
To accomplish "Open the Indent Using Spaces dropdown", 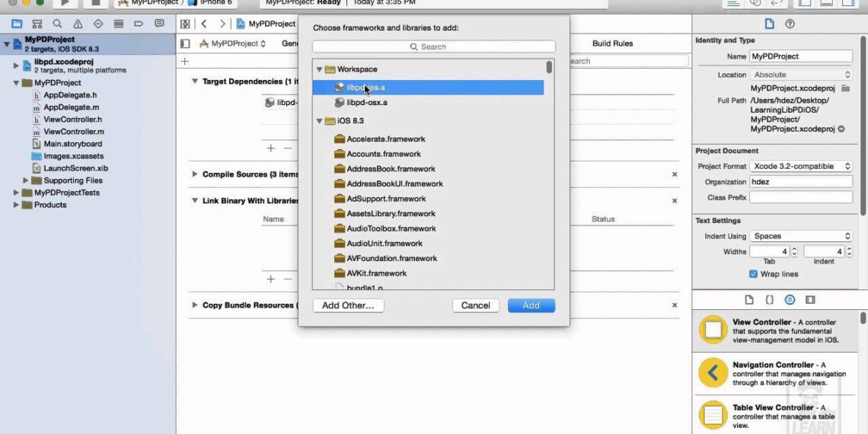I will pyautogui.click(x=801, y=236).
